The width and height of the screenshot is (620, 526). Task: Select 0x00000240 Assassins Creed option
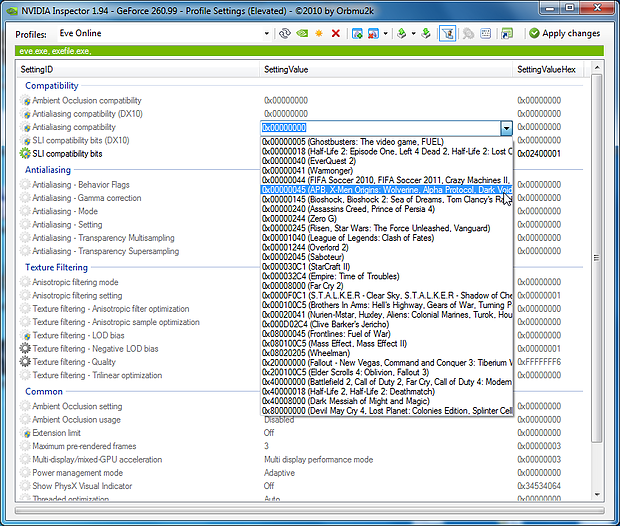(x=387, y=209)
